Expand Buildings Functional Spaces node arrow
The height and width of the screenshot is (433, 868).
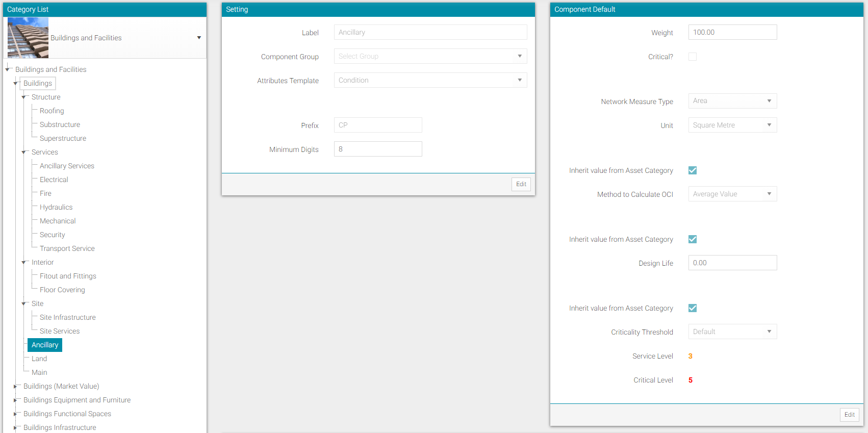(x=15, y=414)
